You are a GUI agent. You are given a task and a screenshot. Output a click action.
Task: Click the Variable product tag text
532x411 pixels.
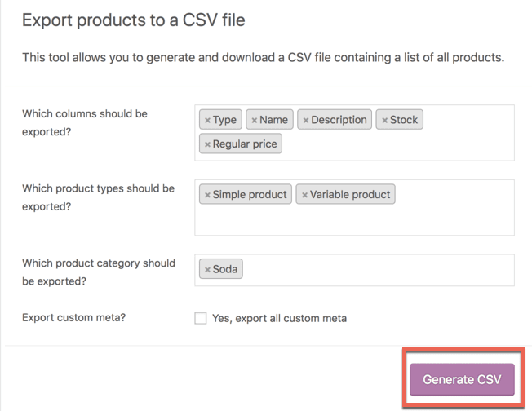[x=350, y=194]
